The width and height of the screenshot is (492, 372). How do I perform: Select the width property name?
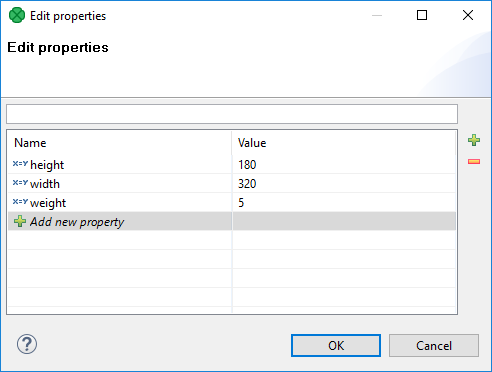(45, 184)
